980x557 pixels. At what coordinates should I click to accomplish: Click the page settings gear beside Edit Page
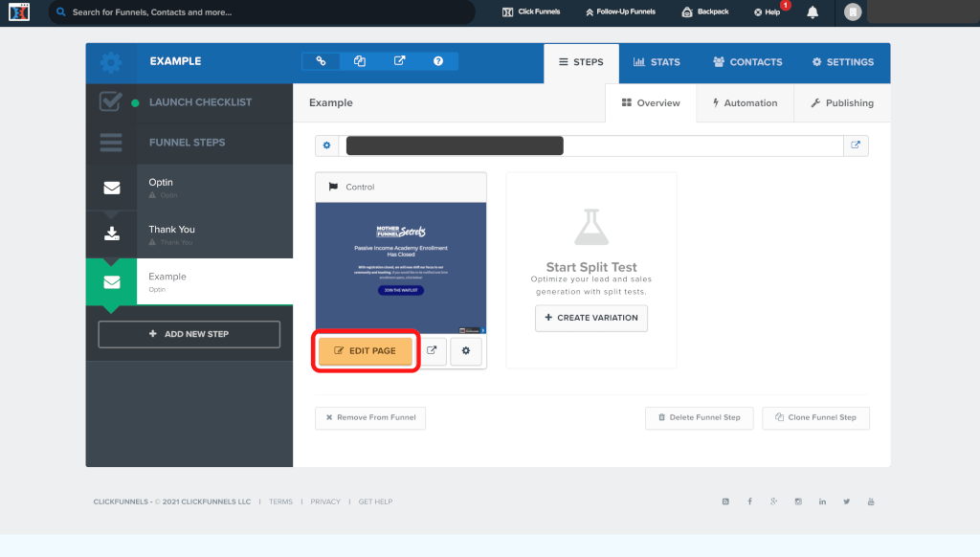click(x=466, y=351)
